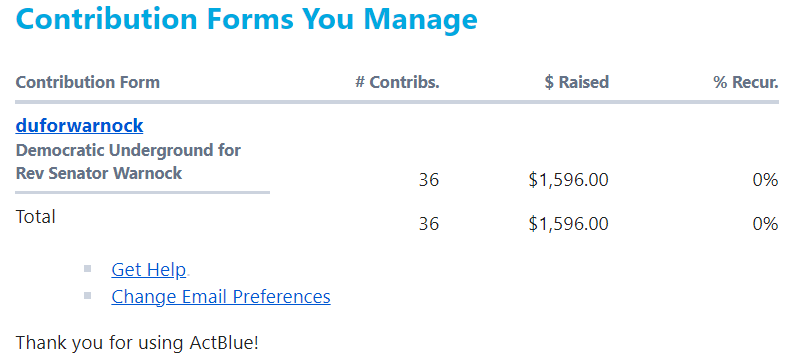Click the $ Raised column header
Image resolution: width=791 pixels, height=362 pixels.
[x=577, y=82]
